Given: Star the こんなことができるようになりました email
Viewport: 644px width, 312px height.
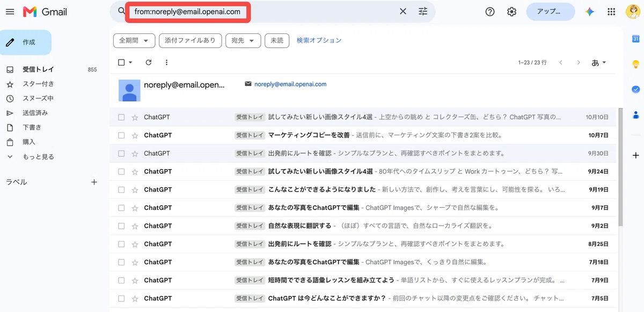Looking at the screenshot, I should (x=135, y=190).
